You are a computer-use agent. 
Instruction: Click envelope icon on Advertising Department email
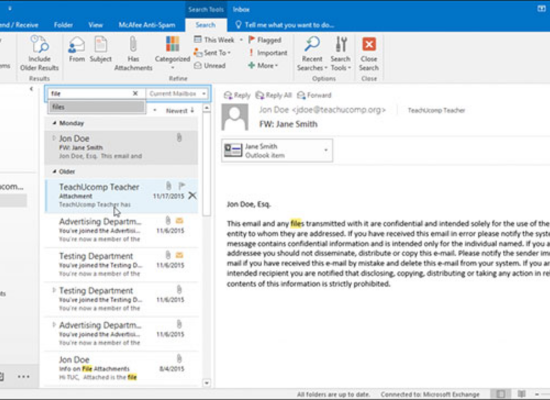pos(179,221)
